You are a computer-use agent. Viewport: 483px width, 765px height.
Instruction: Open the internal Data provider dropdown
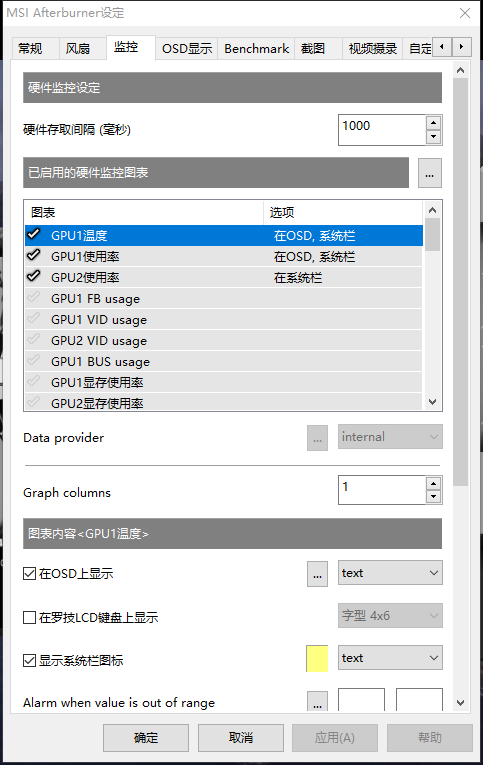coord(390,437)
